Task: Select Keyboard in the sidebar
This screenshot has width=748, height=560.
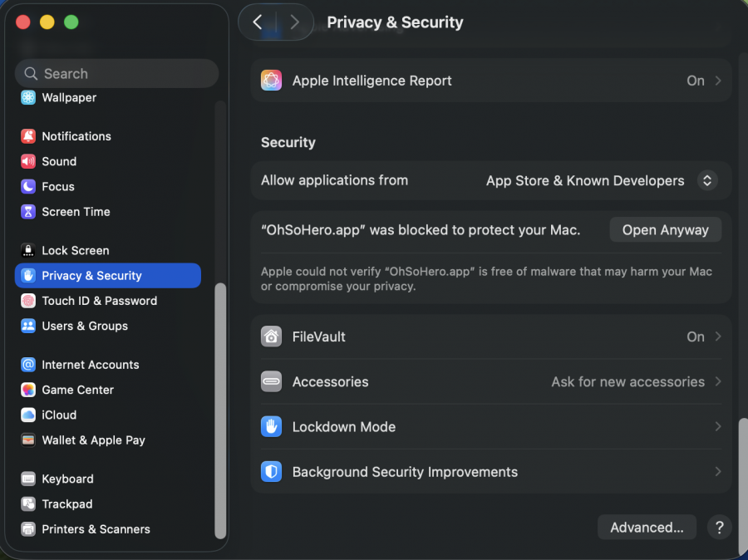Action: [x=108, y=479]
